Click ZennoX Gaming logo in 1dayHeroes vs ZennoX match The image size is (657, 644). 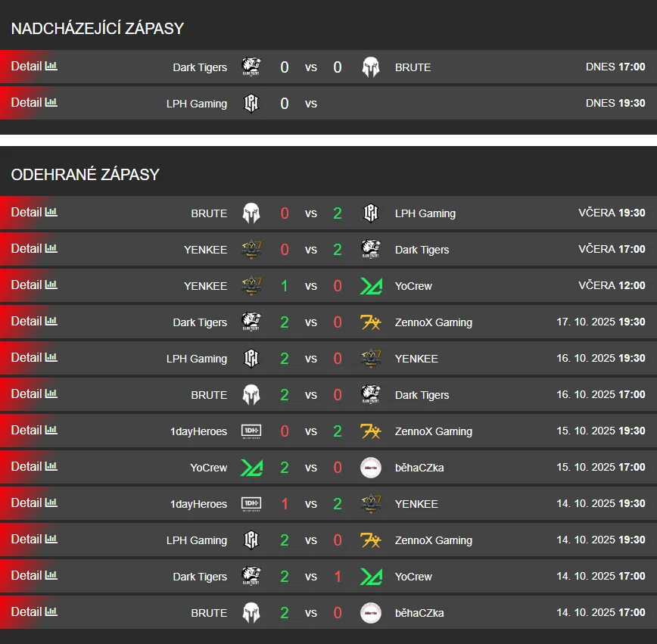click(370, 431)
